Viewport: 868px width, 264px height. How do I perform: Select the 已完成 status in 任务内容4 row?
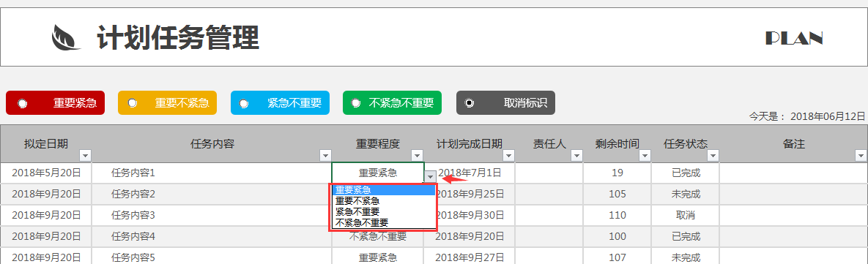686,236
